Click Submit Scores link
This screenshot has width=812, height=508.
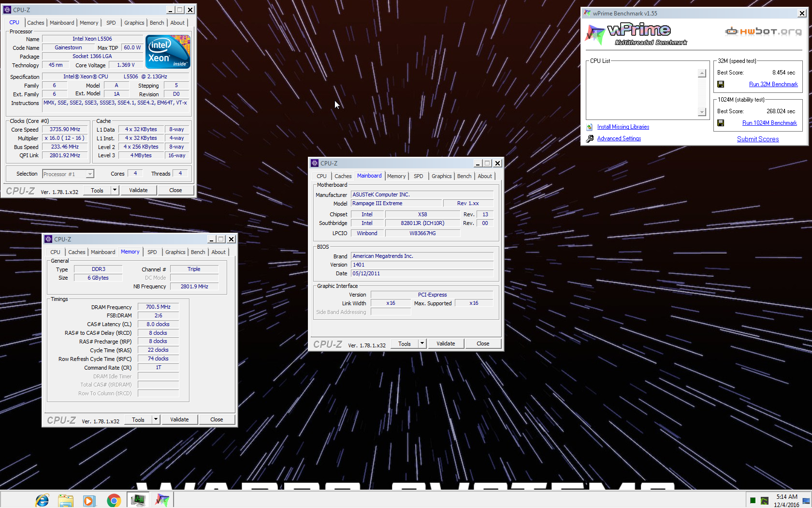point(758,139)
